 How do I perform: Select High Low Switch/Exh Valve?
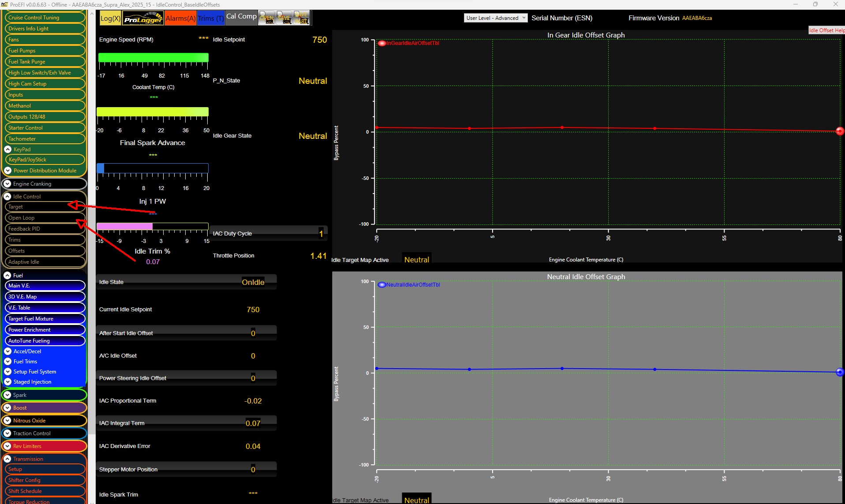(x=45, y=73)
